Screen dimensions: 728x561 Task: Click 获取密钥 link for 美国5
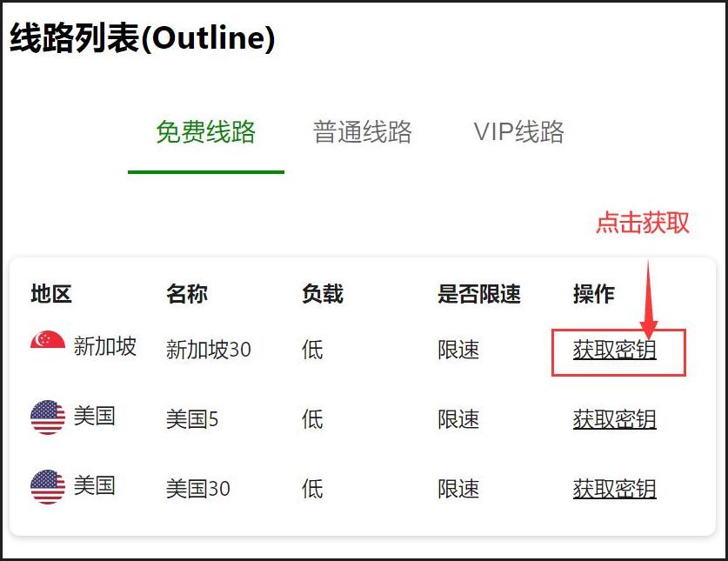(x=614, y=419)
